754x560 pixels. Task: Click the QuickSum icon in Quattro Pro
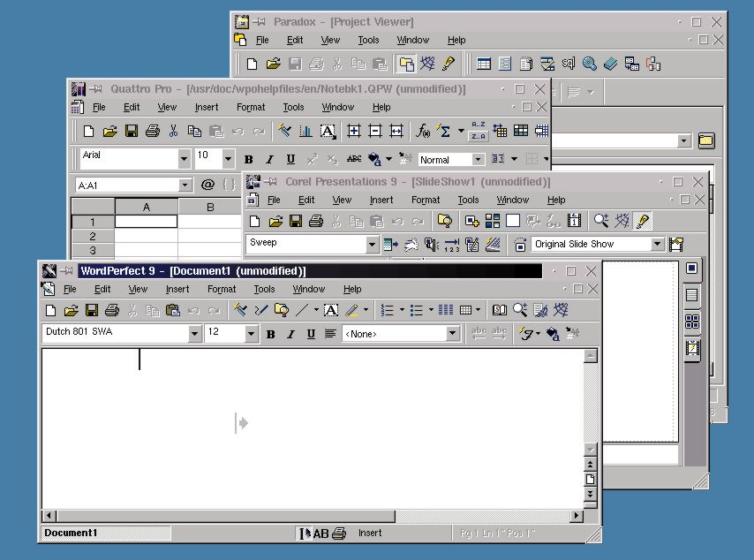coord(445,131)
